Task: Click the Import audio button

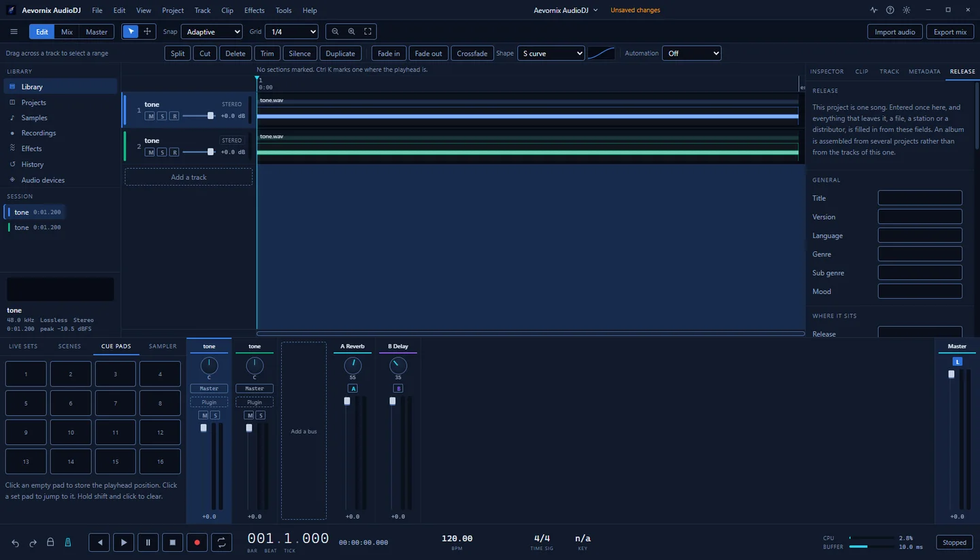Action: [895, 32]
